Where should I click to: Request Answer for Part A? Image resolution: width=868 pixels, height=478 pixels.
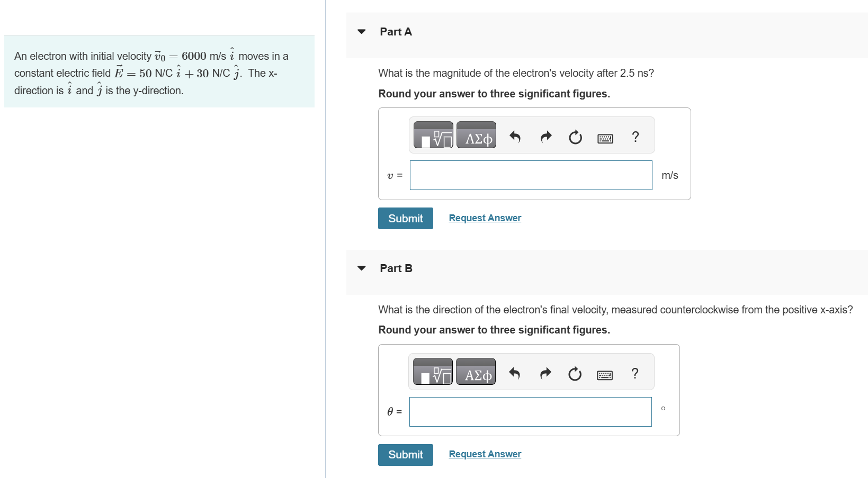(485, 218)
